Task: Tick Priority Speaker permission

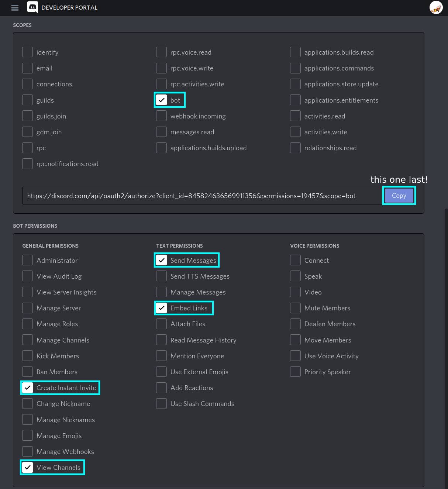Action: pos(295,372)
